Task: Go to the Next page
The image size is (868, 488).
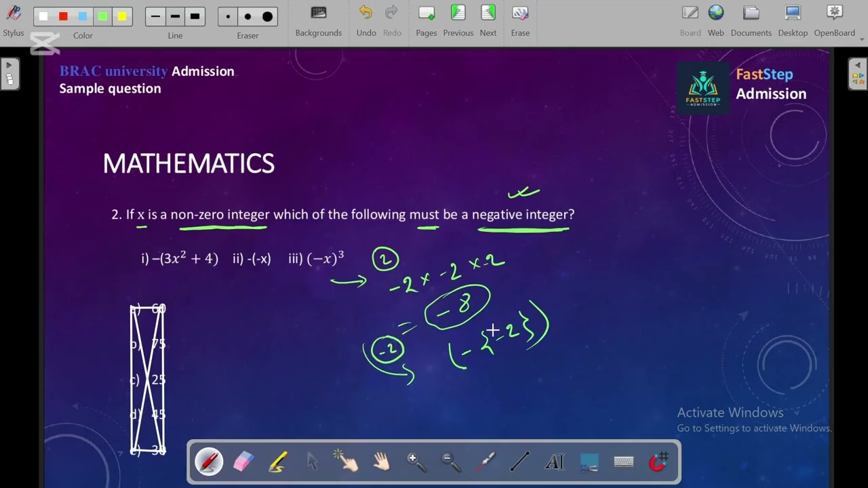Action: click(x=488, y=20)
